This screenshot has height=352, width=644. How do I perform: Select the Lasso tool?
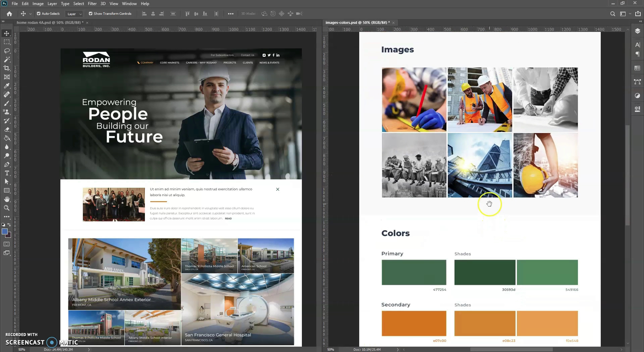tap(7, 51)
